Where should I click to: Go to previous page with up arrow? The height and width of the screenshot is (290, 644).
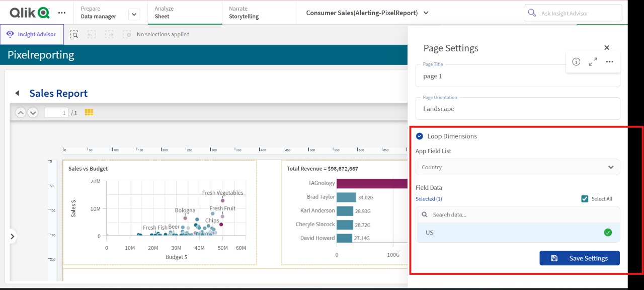(x=21, y=113)
